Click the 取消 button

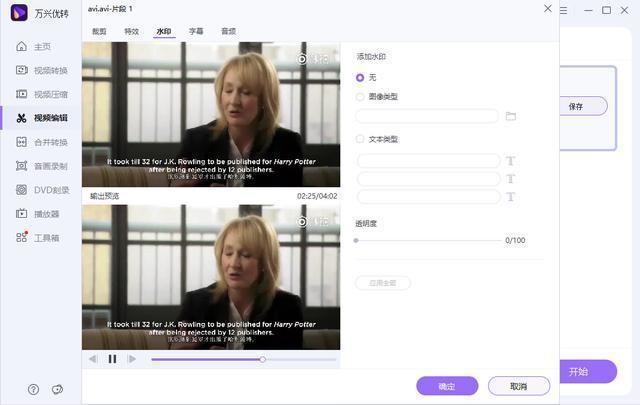click(x=518, y=386)
